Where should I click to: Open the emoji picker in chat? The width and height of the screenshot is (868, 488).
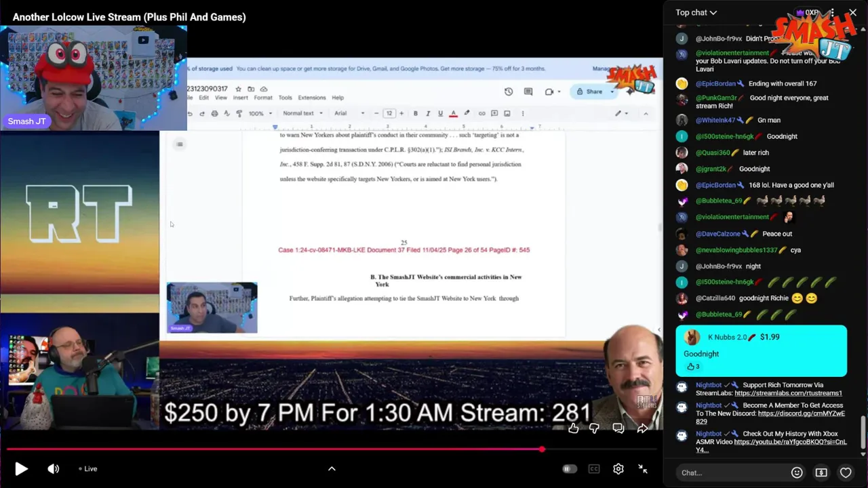click(797, 472)
